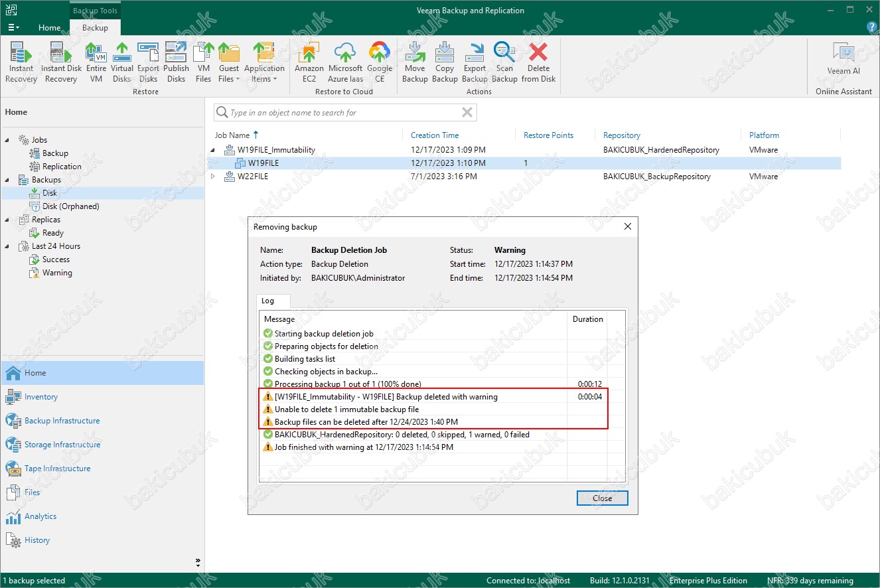The image size is (880, 588).
Task: Click the Export Disks icon
Action: tap(148, 62)
